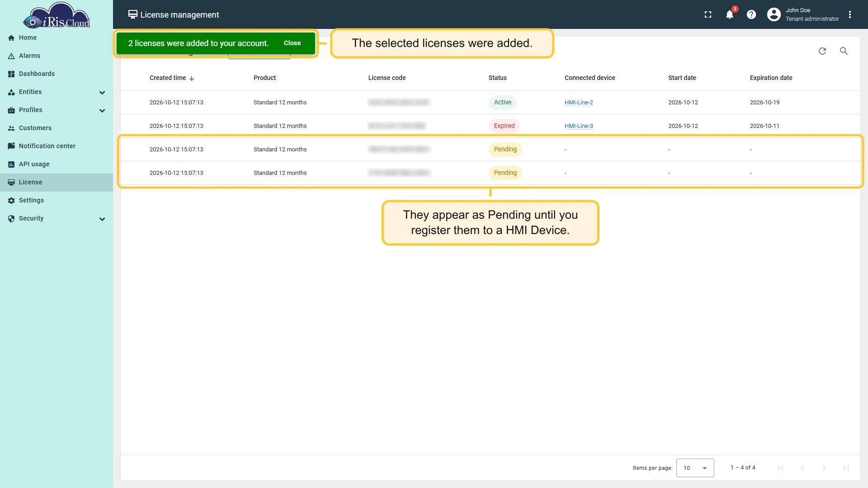868x488 pixels.
Task: Open the HMI-Line-3 device link
Action: (x=579, y=126)
